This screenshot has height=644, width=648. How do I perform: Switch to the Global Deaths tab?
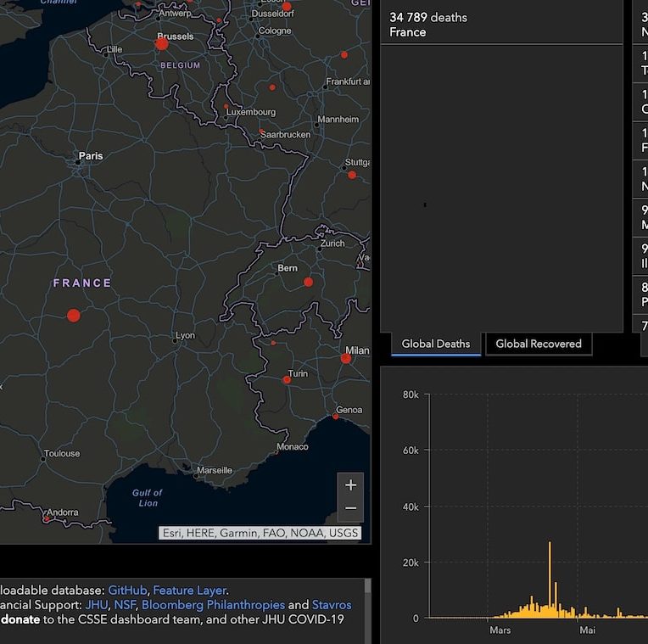coord(436,344)
